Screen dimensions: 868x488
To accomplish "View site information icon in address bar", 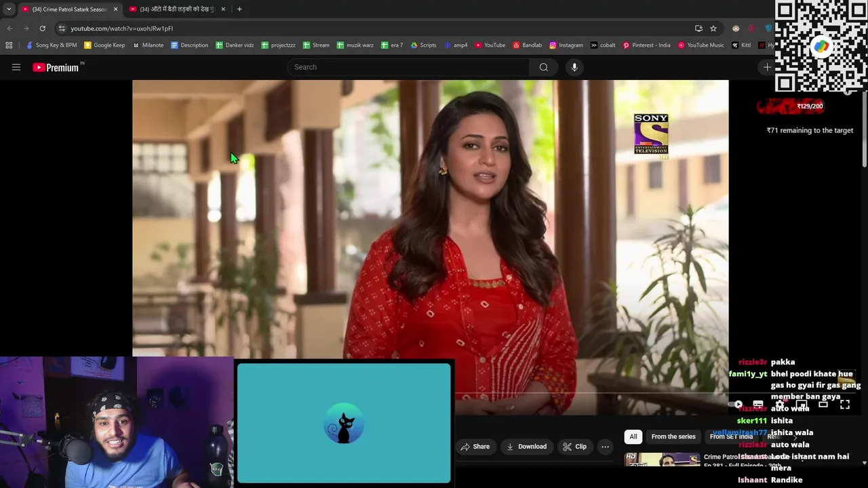I will (x=62, y=28).
